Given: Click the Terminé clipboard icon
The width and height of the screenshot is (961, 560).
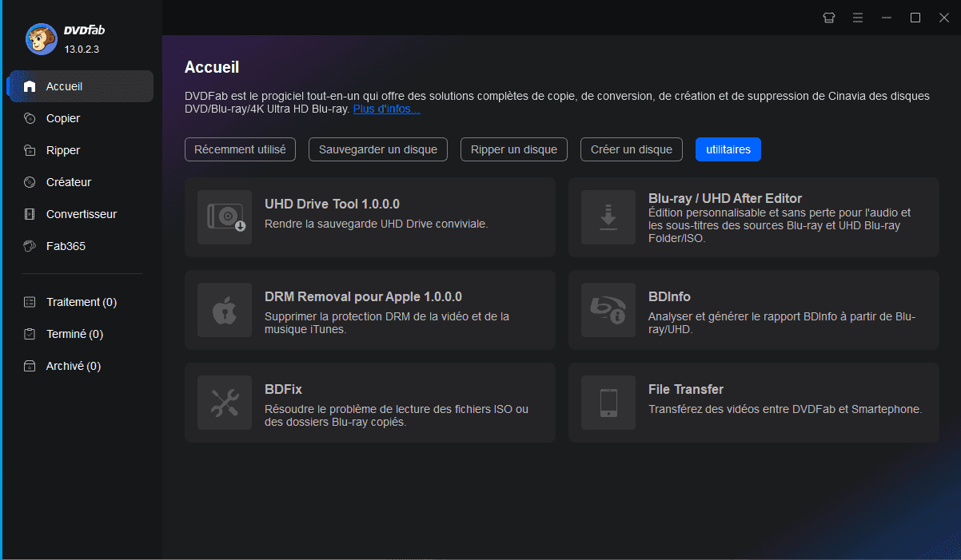Looking at the screenshot, I should (30, 334).
